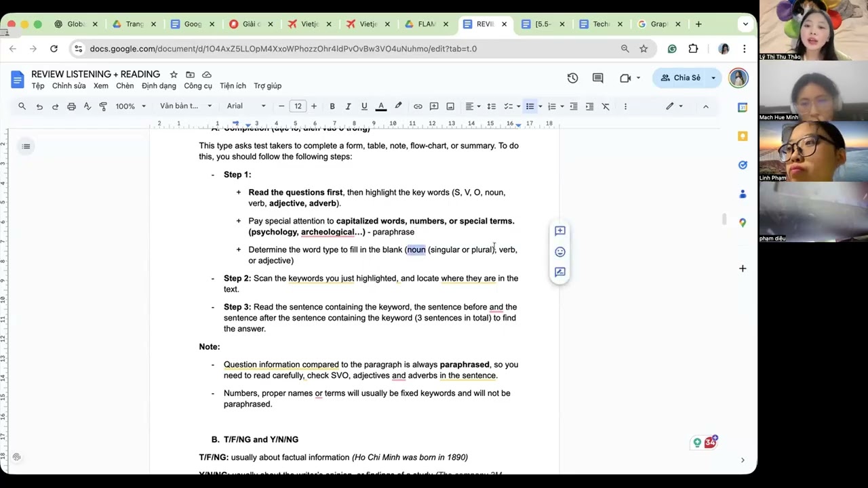
Task: Decrease the font size
Action: [281, 106]
